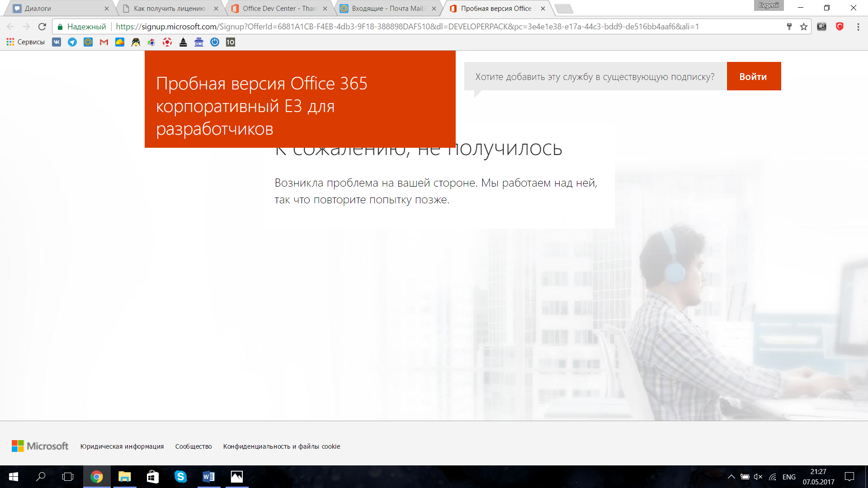Click the secure padlock icon
The image size is (868, 488).
coord(60,27)
